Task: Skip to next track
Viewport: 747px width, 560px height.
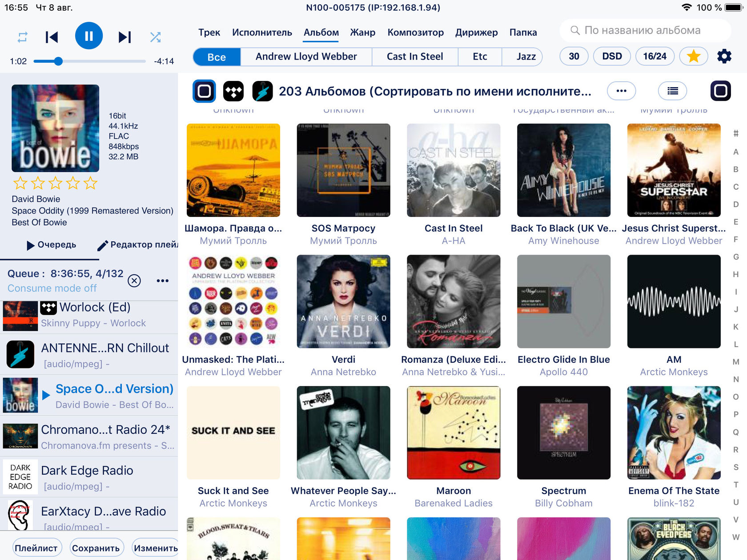Action: point(125,37)
